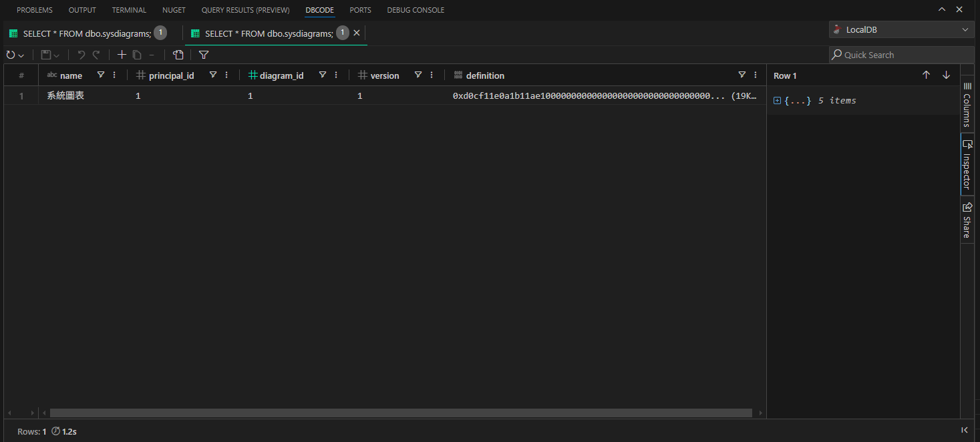
Task: Sort by the definition column header
Action: coord(485,75)
